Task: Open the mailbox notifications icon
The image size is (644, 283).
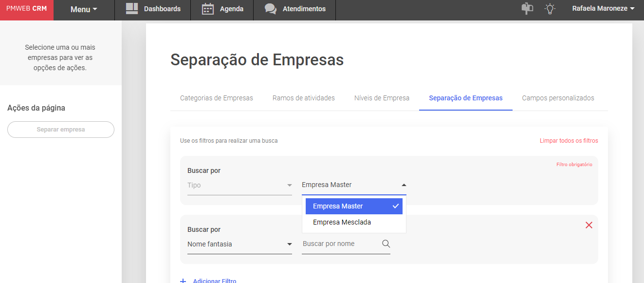Action: [527, 8]
